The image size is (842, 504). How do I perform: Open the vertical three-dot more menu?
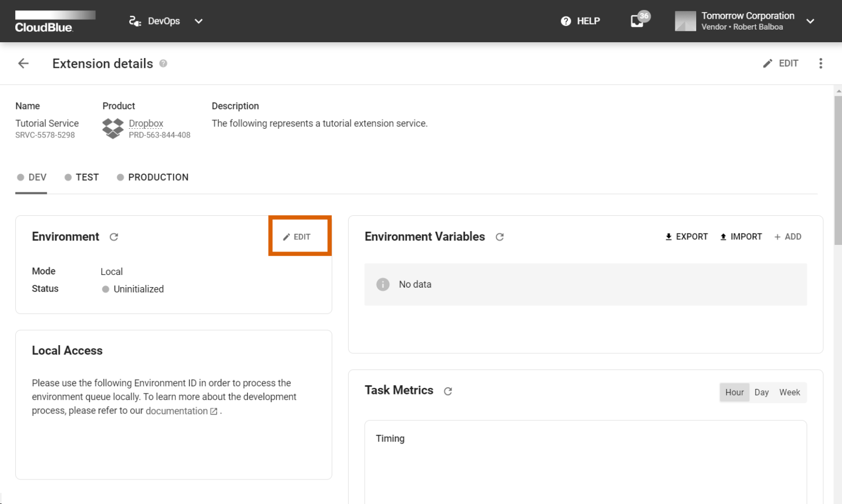coord(821,64)
